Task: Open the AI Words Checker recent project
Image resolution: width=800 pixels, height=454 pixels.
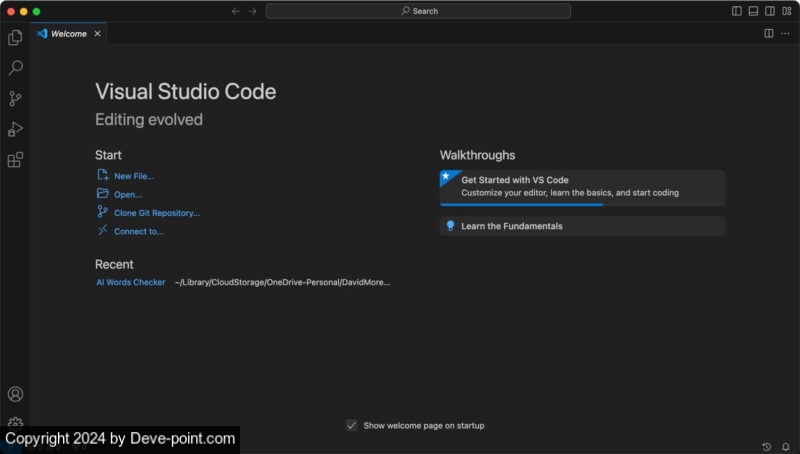Action: [x=130, y=282]
